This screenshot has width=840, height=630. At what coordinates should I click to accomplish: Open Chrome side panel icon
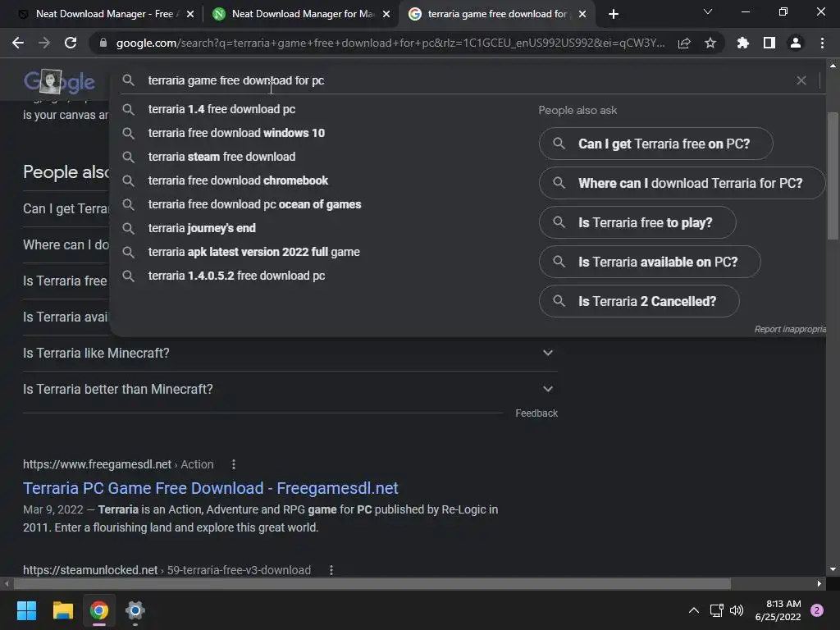click(x=769, y=43)
